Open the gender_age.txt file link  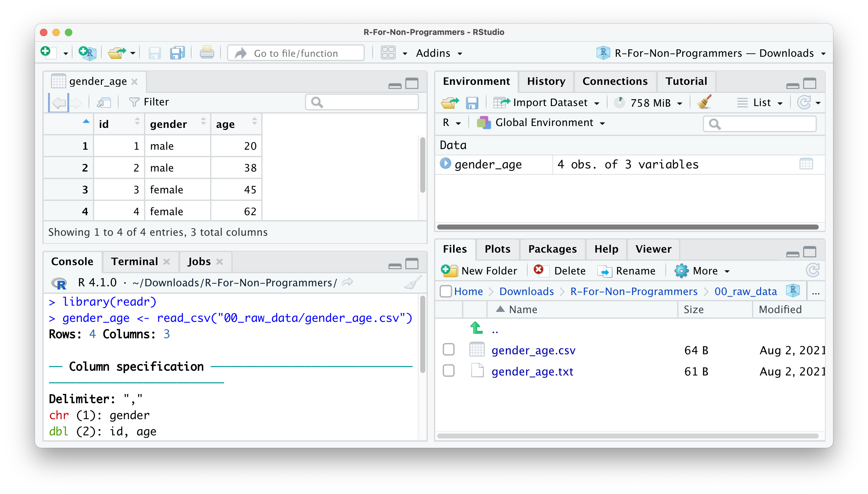click(532, 371)
